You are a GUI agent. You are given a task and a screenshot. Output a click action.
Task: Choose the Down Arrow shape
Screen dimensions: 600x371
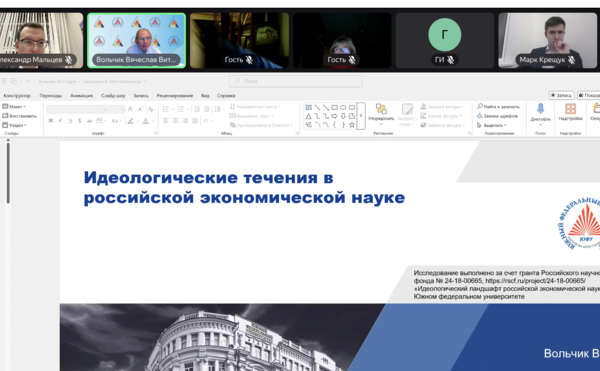click(x=343, y=116)
